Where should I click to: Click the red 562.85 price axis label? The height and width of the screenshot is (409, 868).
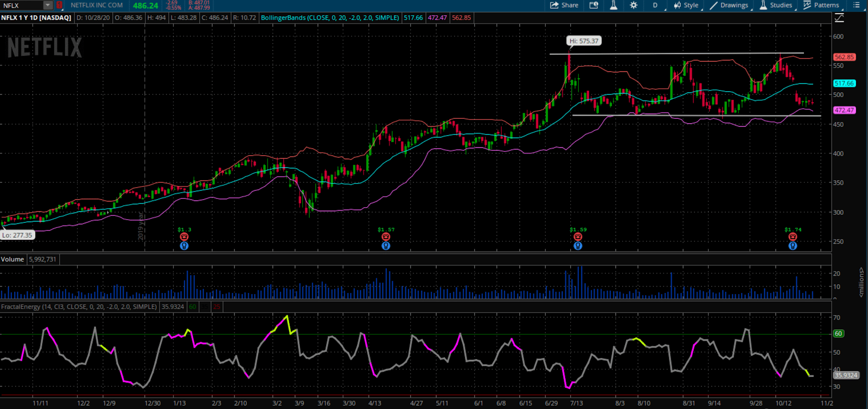pyautogui.click(x=844, y=57)
